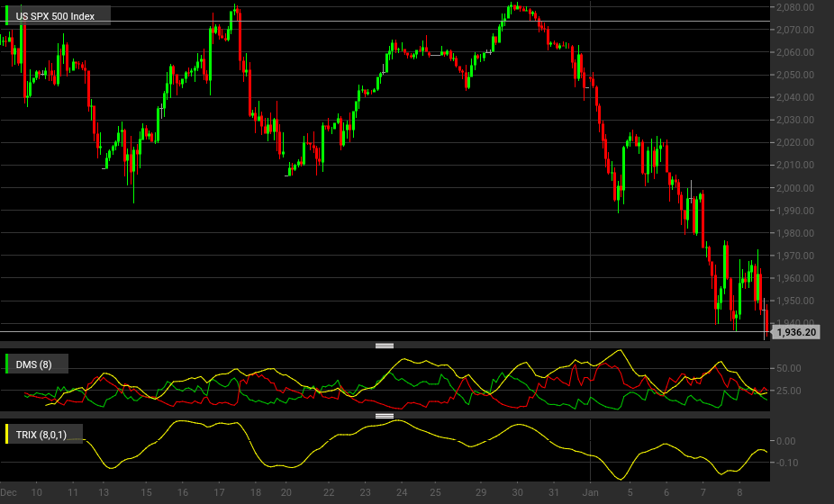This screenshot has height=504, width=834.
Task: Select the TRIX (8,0,1) indicator label
Action: [x=41, y=435]
